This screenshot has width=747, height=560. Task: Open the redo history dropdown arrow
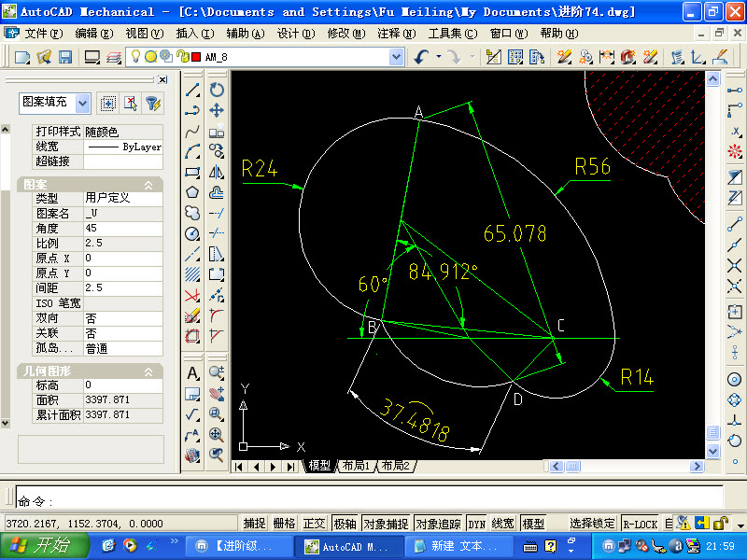(472, 57)
